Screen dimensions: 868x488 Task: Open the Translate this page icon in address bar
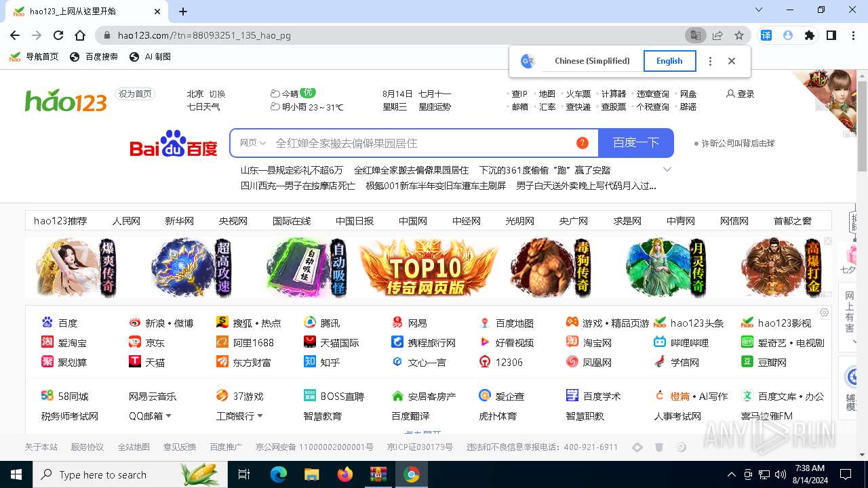point(695,35)
